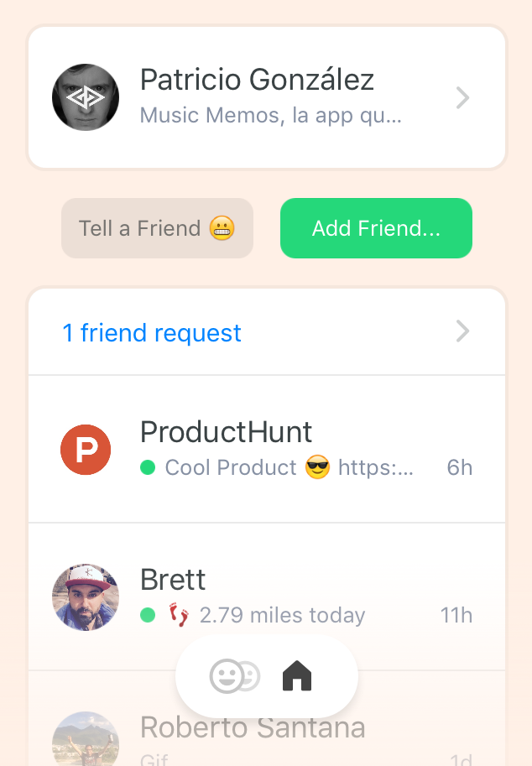This screenshot has width=532, height=766.
Task: Expand the friend request chevron
Action: click(462, 332)
